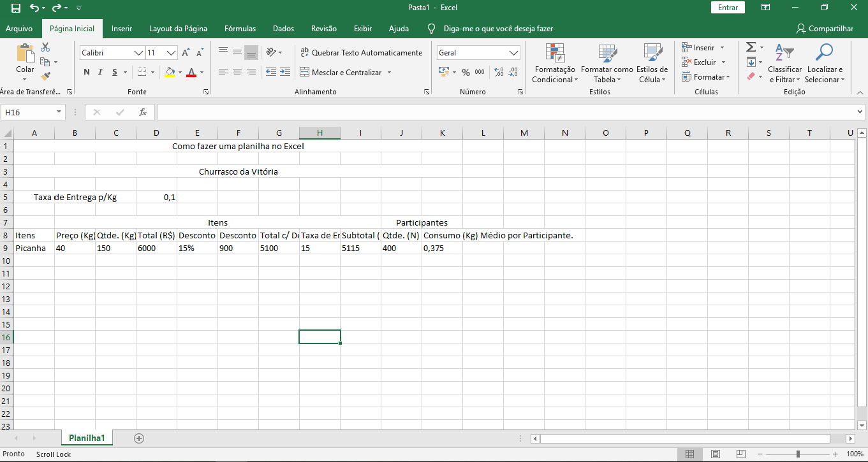Screen dimensions: 868x462
Task: Click the Insert Function fx icon
Action: pos(143,112)
